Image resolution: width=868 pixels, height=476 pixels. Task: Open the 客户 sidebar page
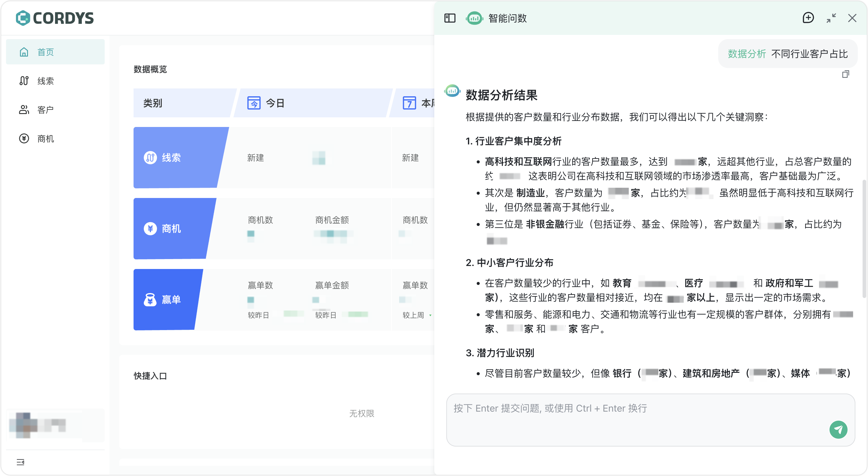45,110
